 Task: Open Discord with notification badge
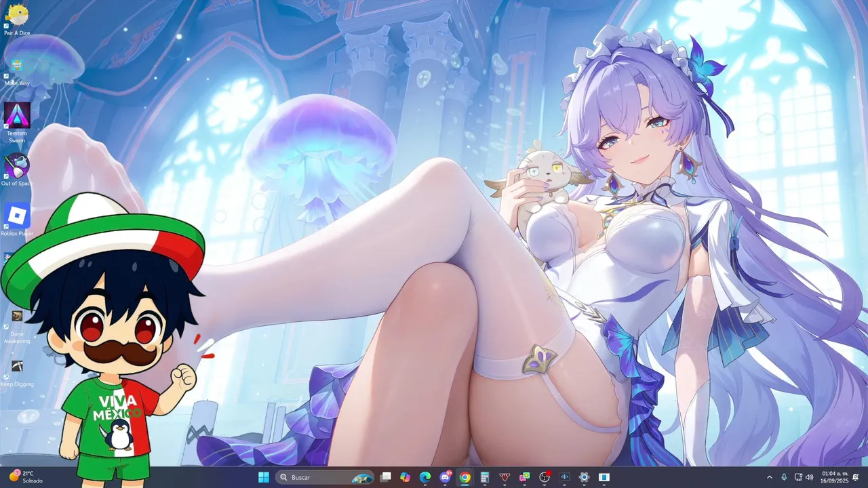445,477
